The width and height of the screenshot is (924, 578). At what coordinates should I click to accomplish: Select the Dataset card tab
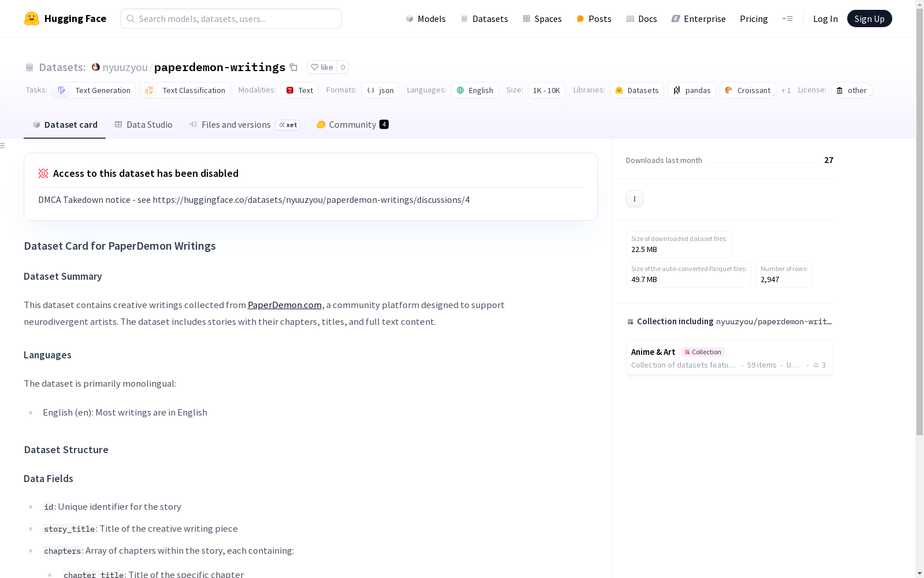coord(65,125)
